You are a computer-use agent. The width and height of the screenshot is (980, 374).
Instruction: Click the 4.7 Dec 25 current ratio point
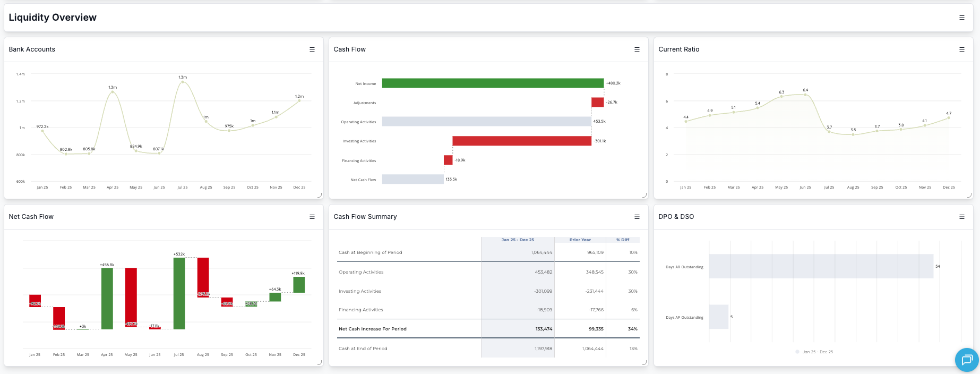coord(949,118)
